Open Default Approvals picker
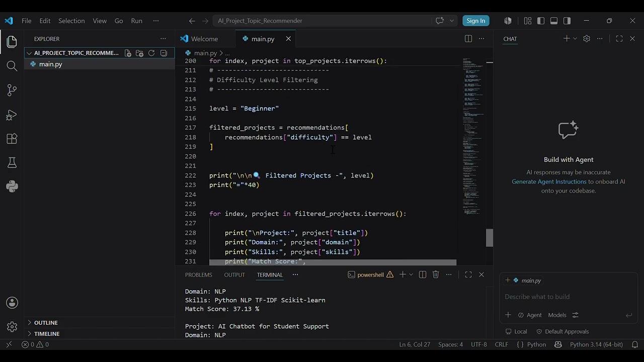644x362 pixels. pos(562,331)
